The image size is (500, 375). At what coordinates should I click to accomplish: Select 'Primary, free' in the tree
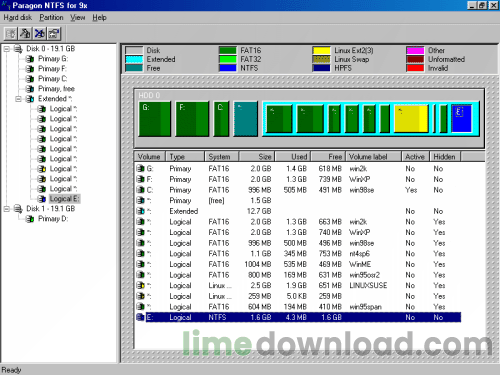pyautogui.click(x=56, y=89)
